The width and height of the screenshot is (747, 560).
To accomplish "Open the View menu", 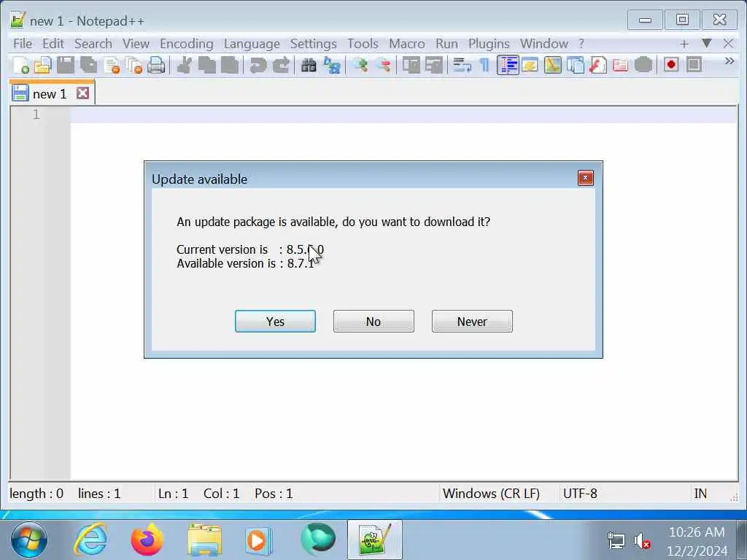I will [x=136, y=44].
